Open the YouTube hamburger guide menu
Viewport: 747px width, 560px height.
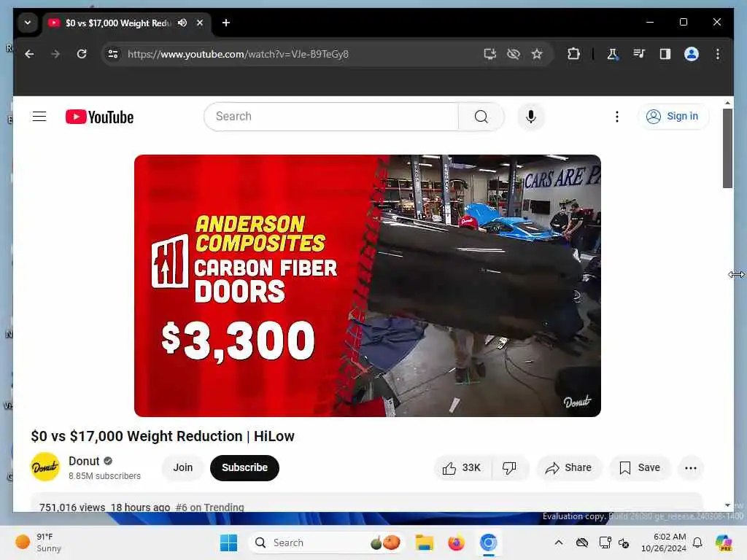(x=39, y=117)
